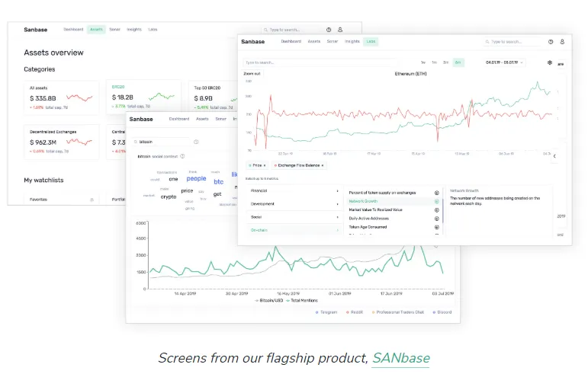This screenshot has height=374, width=588.
Task: Toggle Total Mentions series in chart legend
Action: (302, 301)
